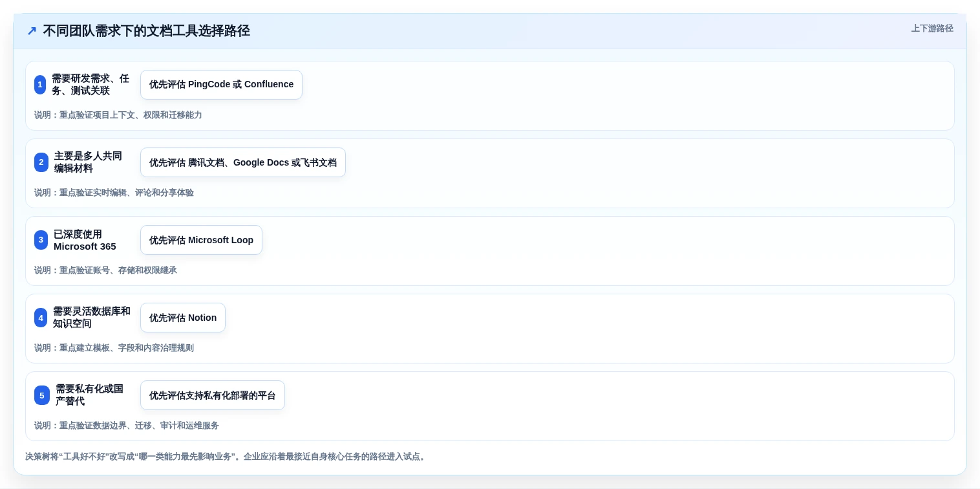
Task: Click the 上下游路径 label in the header
Action: (x=932, y=28)
